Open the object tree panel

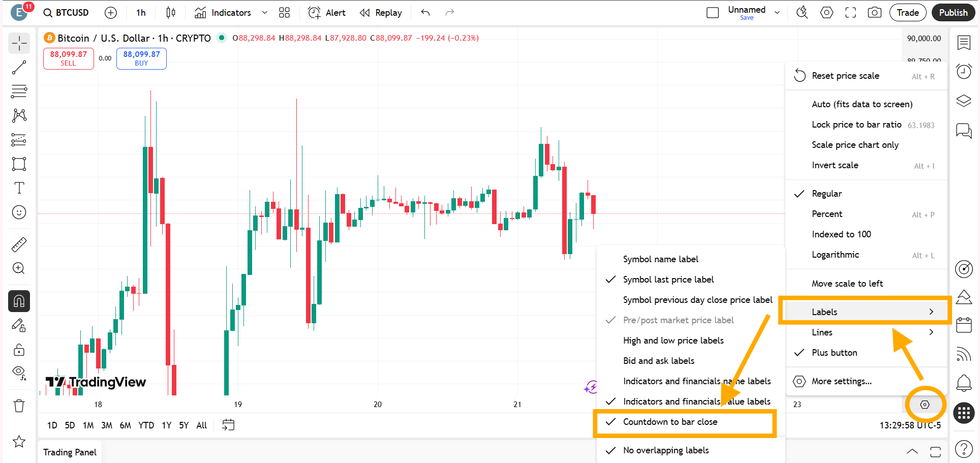(963, 101)
